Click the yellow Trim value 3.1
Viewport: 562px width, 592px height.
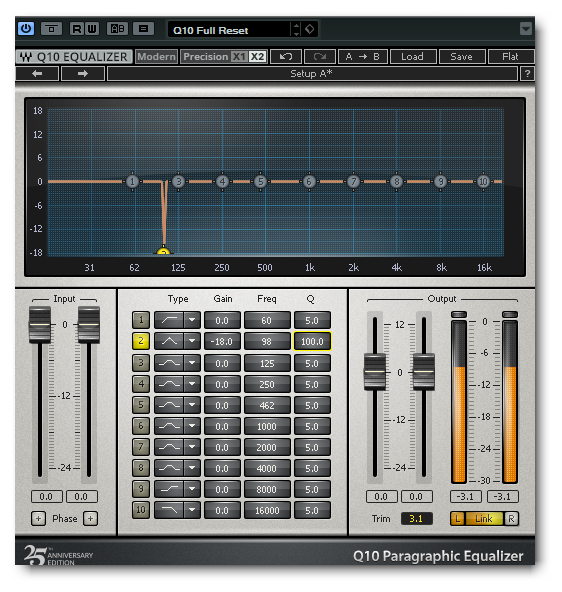[x=416, y=519]
